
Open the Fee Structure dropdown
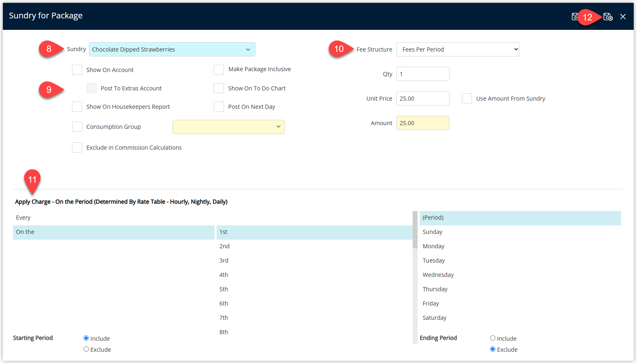(x=458, y=49)
